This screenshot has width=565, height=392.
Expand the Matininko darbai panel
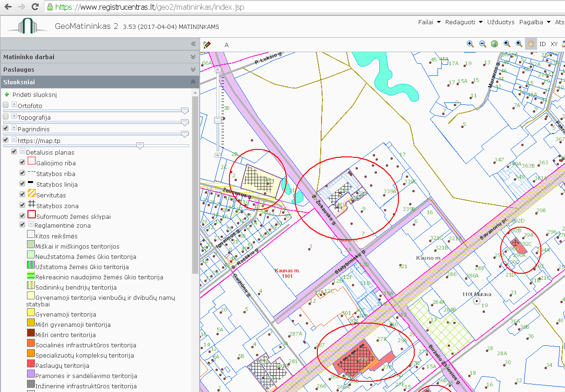click(x=193, y=57)
